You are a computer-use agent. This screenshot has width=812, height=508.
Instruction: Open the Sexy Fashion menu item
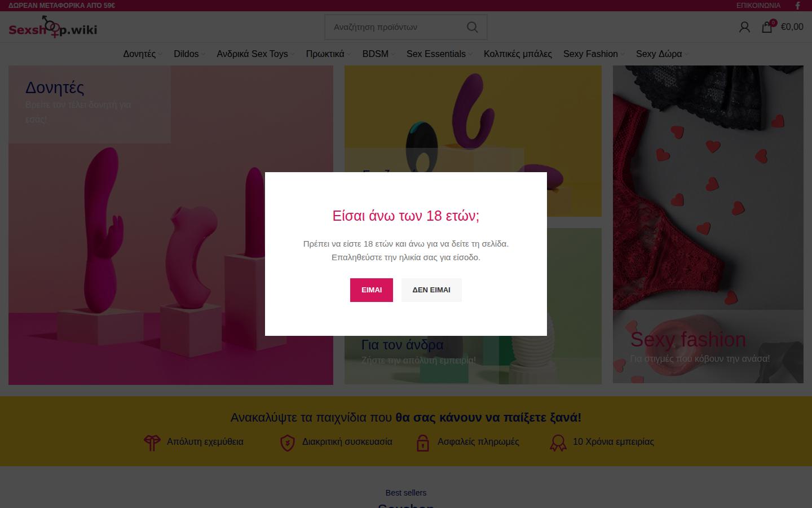pos(590,54)
